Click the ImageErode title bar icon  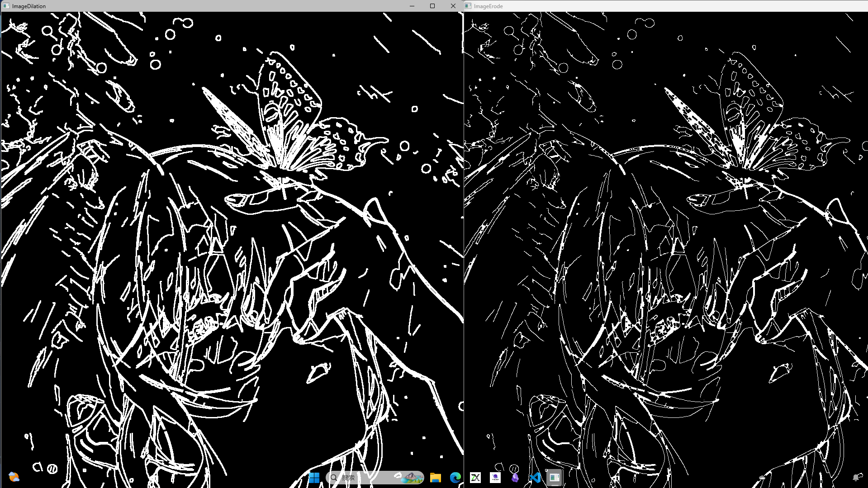click(468, 6)
